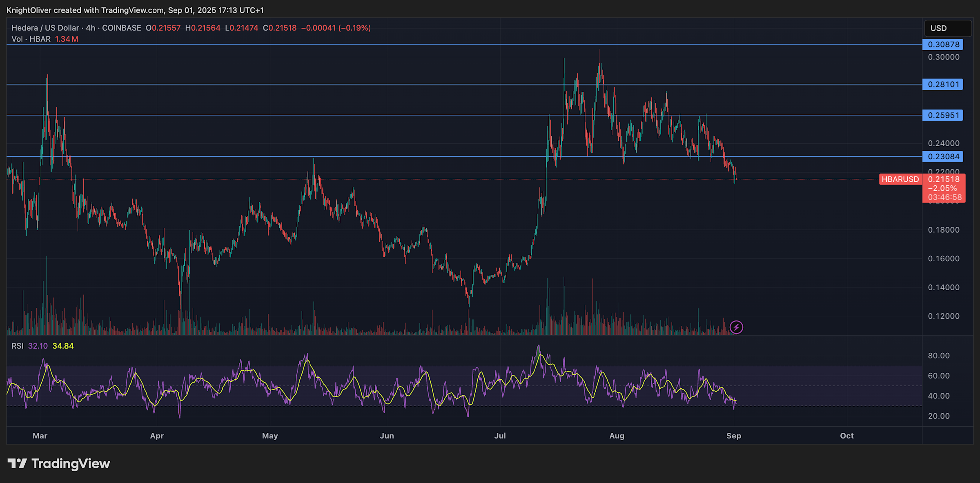
Task: Click the RSI indicator legend label
Action: pos(18,346)
